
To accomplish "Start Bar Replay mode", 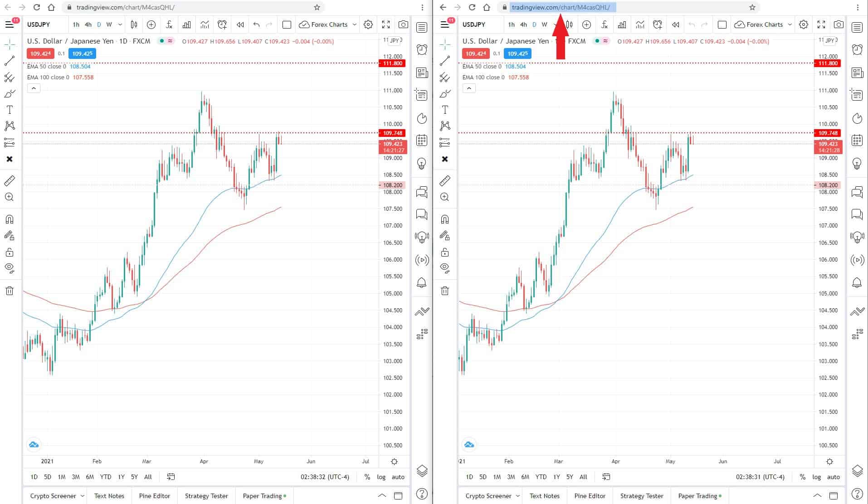I will [240, 24].
